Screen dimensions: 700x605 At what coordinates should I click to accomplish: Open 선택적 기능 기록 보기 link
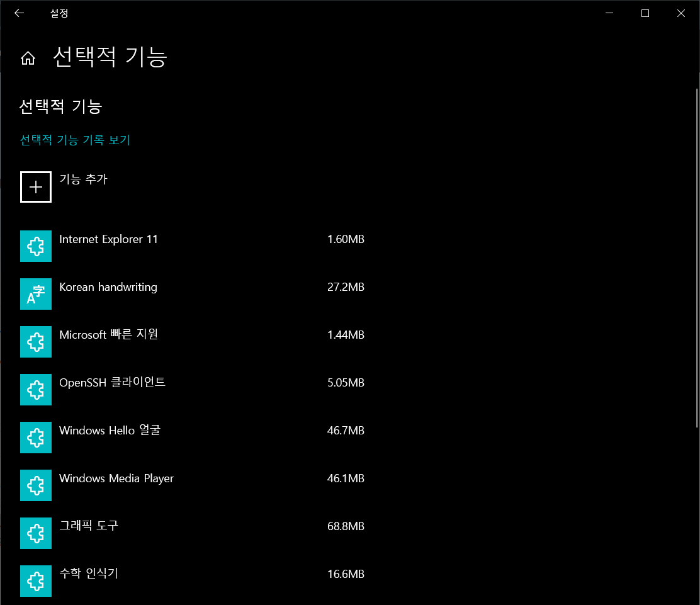(75, 140)
